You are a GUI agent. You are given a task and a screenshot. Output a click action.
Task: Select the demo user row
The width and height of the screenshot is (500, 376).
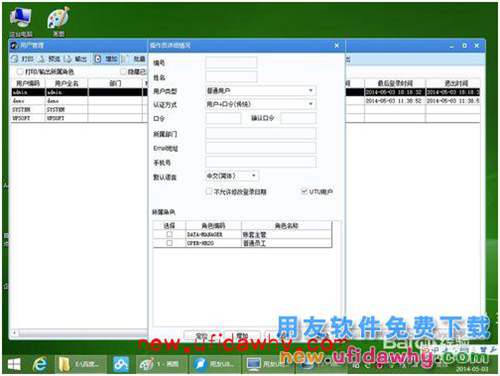pos(78,101)
